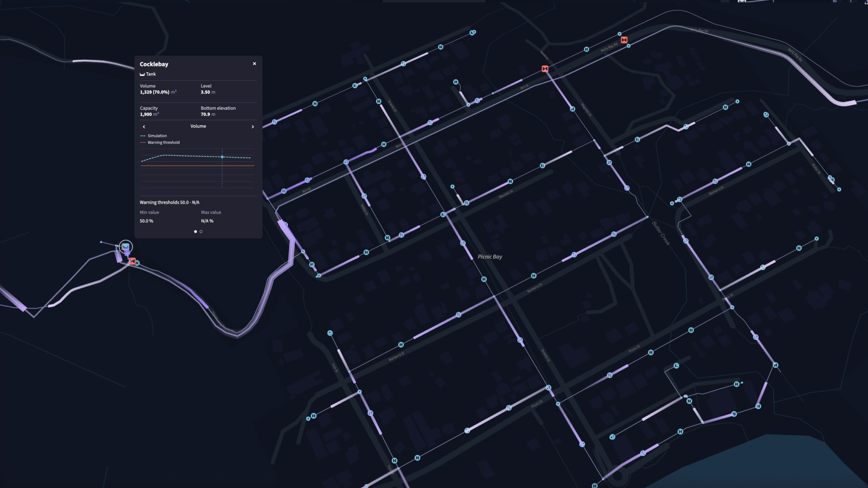868x488 pixels.
Task: Click hydrant icon left of Nelly Bay Rd valve
Action: point(586,49)
